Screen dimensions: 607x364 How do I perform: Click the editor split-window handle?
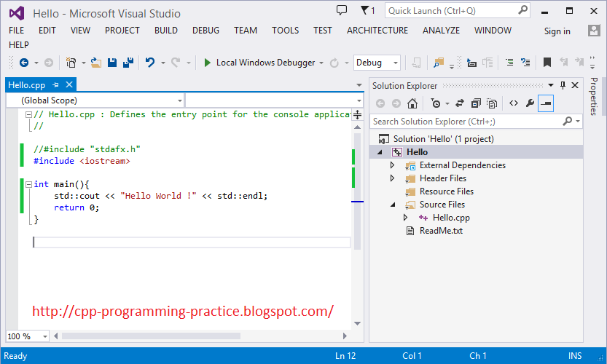pos(358,114)
